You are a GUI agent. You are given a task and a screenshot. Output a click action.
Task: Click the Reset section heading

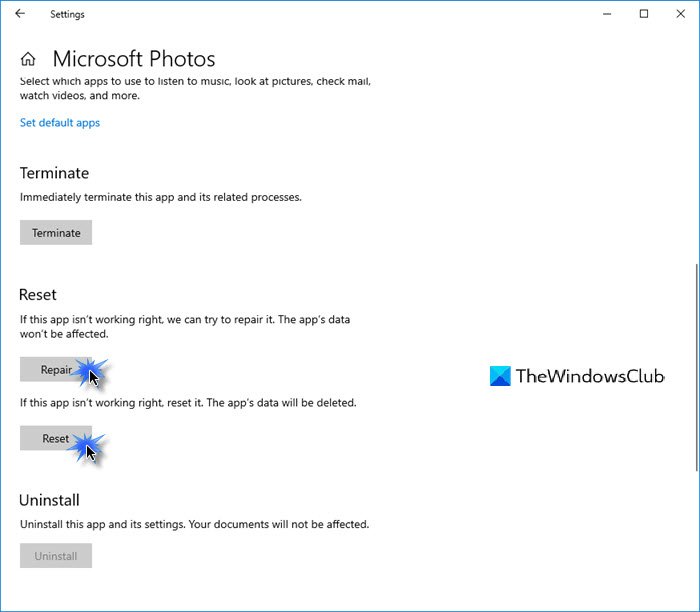pyautogui.click(x=38, y=295)
